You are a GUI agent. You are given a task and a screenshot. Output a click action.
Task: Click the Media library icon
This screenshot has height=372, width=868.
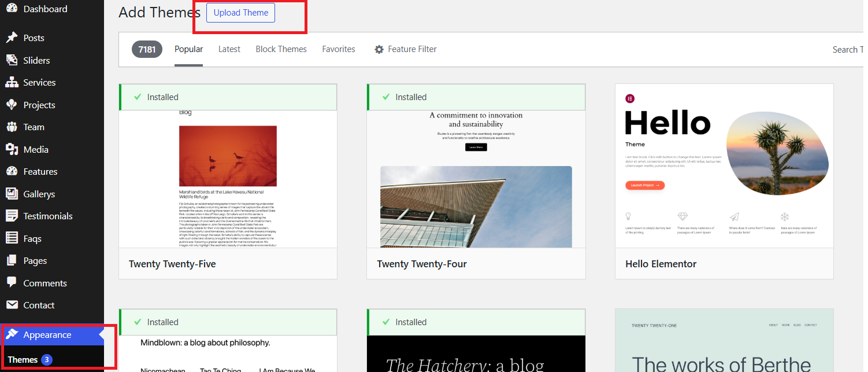(x=12, y=149)
